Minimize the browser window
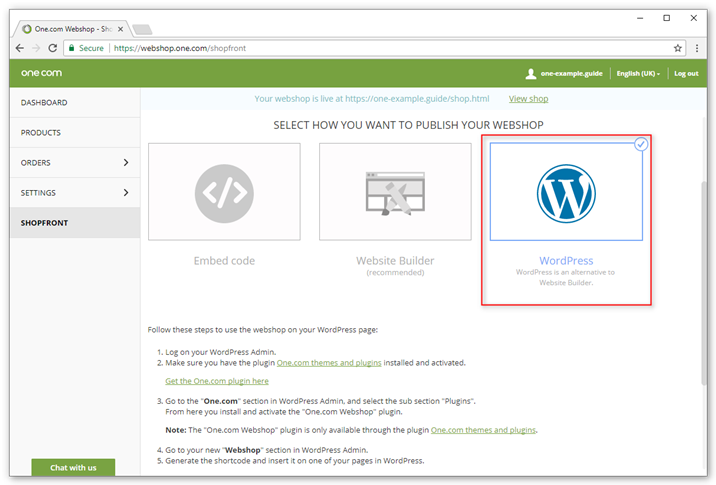716x485 pixels. [640, 18]
